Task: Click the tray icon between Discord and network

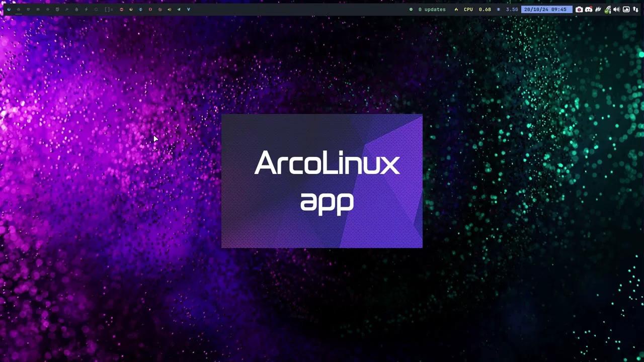Action: click(x=598, y=10)
